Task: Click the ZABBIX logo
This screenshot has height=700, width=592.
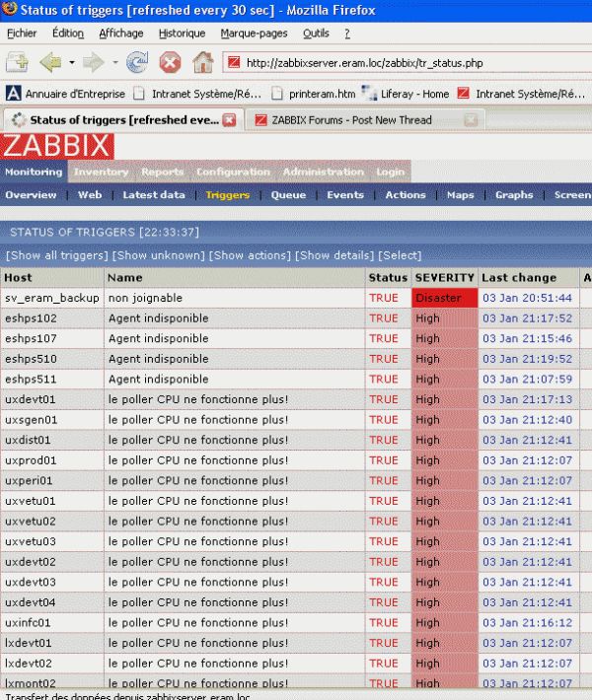Action: 57,146
